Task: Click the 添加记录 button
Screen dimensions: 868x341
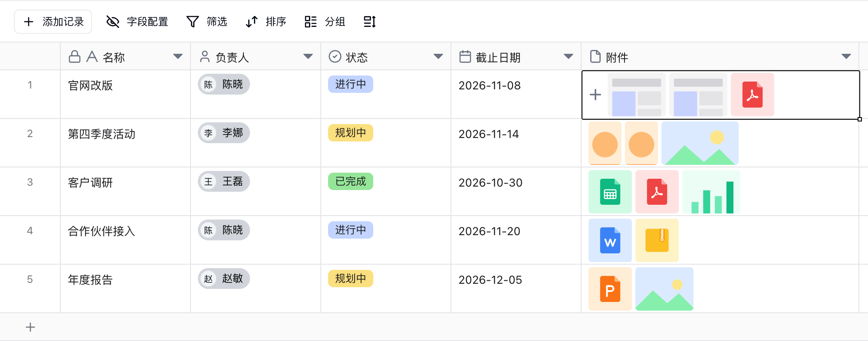Action: pyautogui.click(x=53, y=22)
